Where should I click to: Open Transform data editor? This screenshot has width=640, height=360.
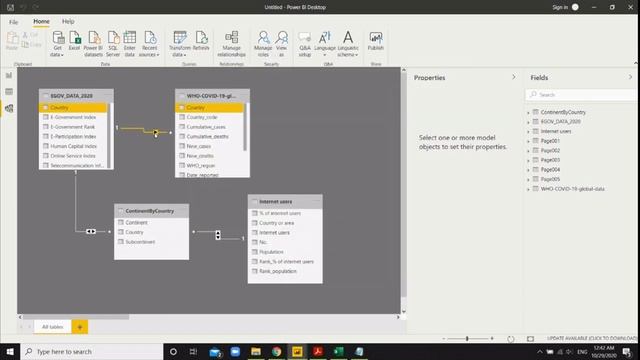[x=180, y=44]
